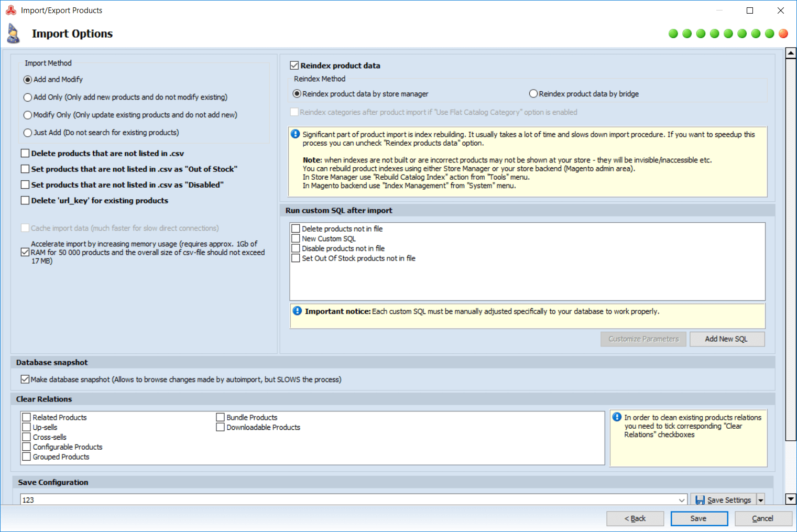
Task: Check New Custom SQL in the list
Action: pos(296,238)
